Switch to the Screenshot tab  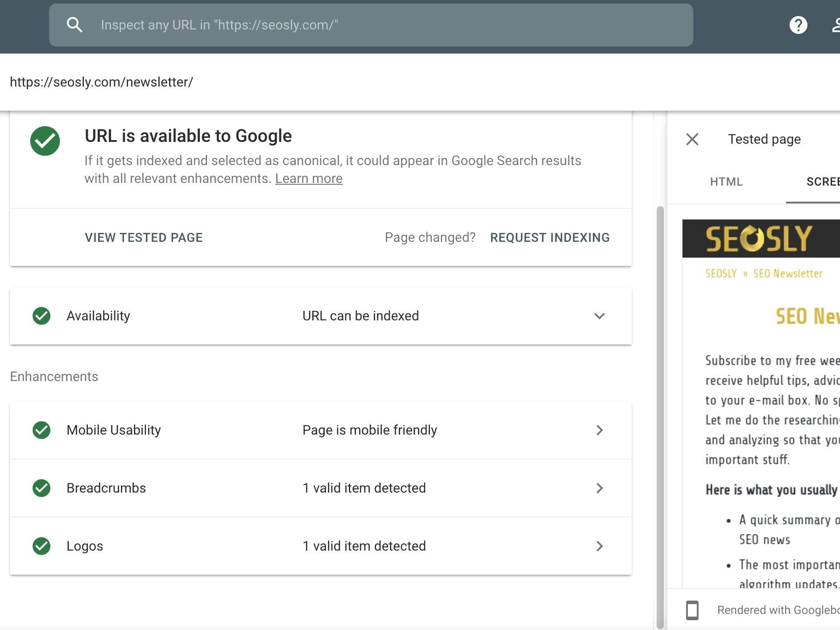[x=823, y=182]
